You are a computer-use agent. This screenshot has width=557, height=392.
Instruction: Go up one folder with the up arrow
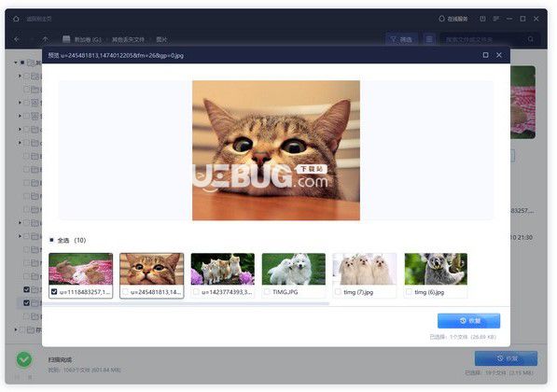click(45, 39)
